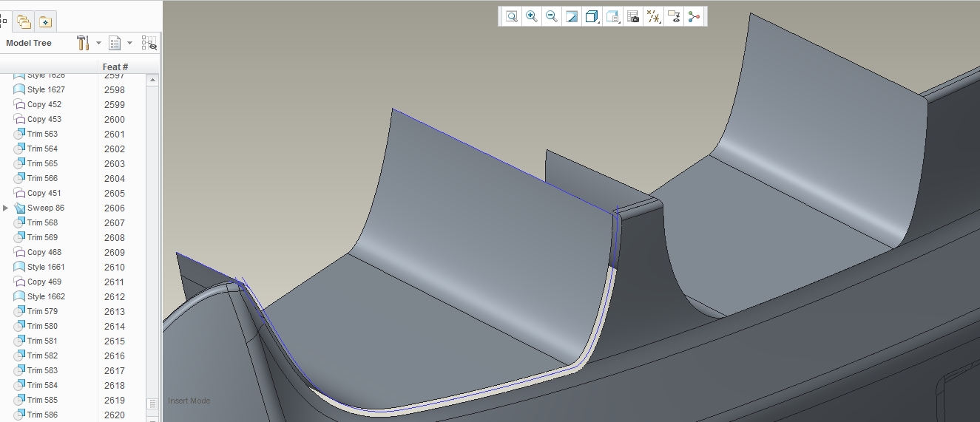
Task: Click the Copy 469 feature icon
Action: click(19, 282)
